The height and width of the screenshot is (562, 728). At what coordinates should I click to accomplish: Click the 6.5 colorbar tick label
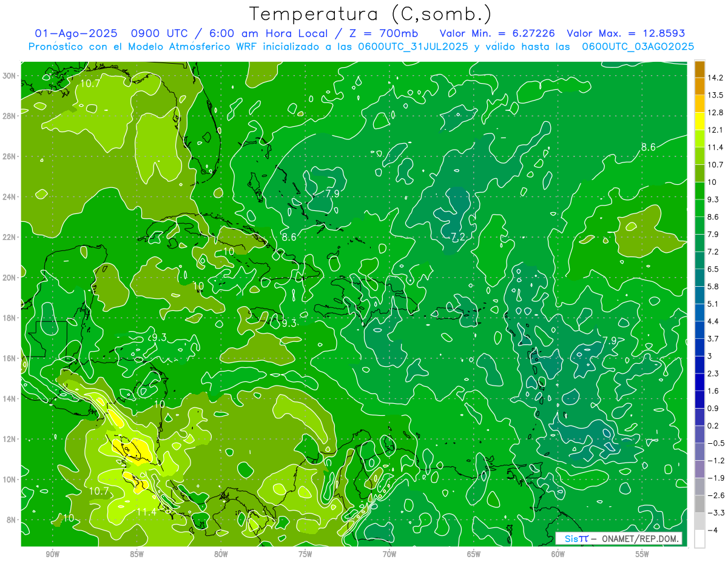pyautogui.click(x=714, y=269)
